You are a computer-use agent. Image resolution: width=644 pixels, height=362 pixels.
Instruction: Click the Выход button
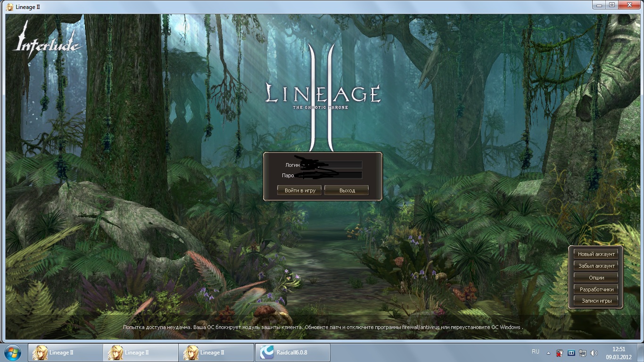click(x=347, y=190)
